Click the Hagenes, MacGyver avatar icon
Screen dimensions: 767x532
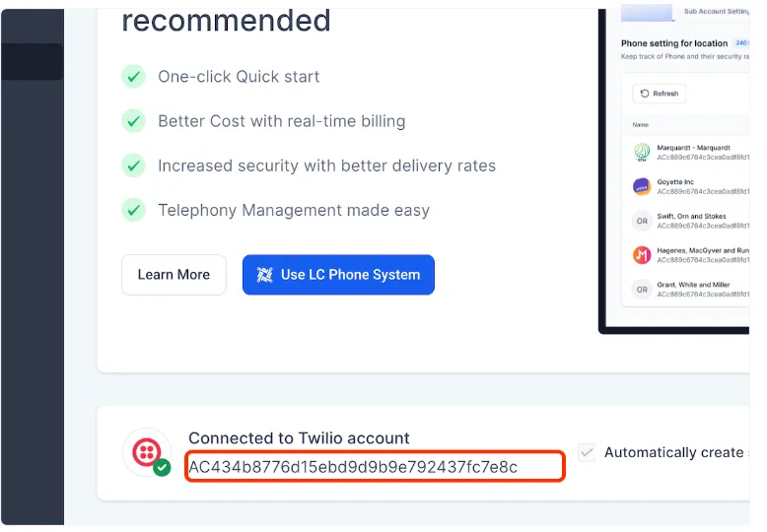coord(642,255)
